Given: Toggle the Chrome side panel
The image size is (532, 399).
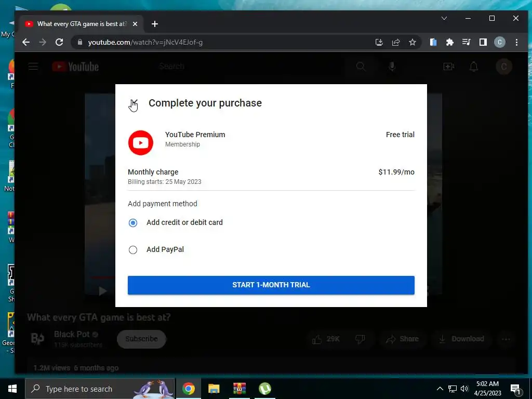Looking at the screenshot, I should pyautogui.click(x=483, y=43).
